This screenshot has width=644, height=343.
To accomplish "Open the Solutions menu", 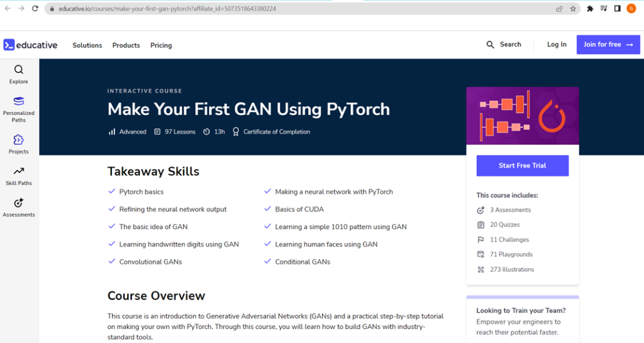I will coord(87,45).
